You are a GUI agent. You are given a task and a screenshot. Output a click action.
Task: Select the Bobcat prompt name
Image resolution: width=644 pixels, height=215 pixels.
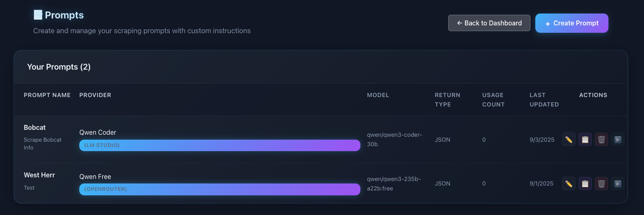point(35,127)
